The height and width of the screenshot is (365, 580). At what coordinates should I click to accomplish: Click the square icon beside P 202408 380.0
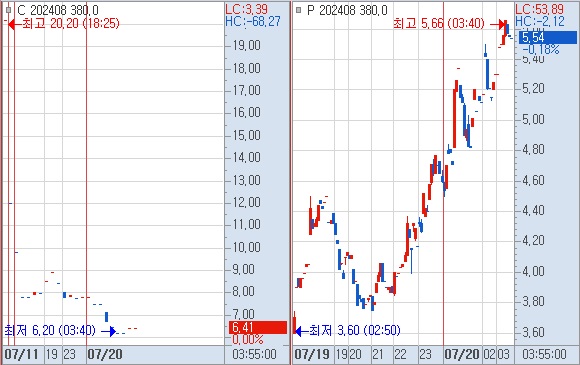(299, 10)
